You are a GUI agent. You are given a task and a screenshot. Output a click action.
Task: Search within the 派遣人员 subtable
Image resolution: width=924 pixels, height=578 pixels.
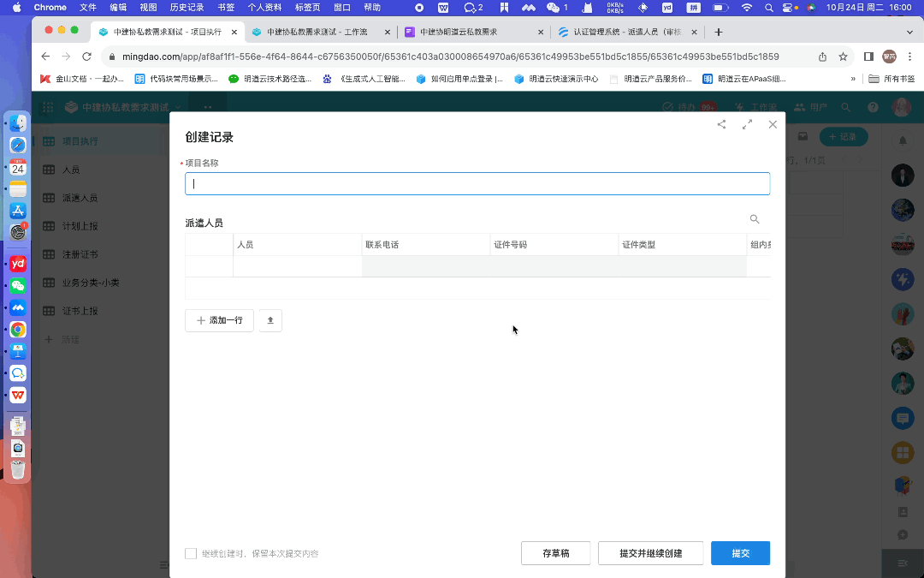754,219
